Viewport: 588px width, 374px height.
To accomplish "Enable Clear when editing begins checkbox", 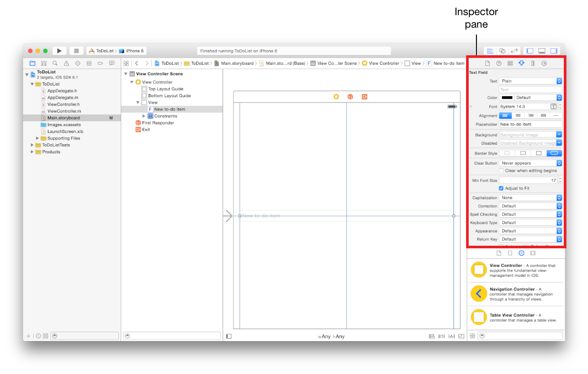I will (x=502, y=171).
